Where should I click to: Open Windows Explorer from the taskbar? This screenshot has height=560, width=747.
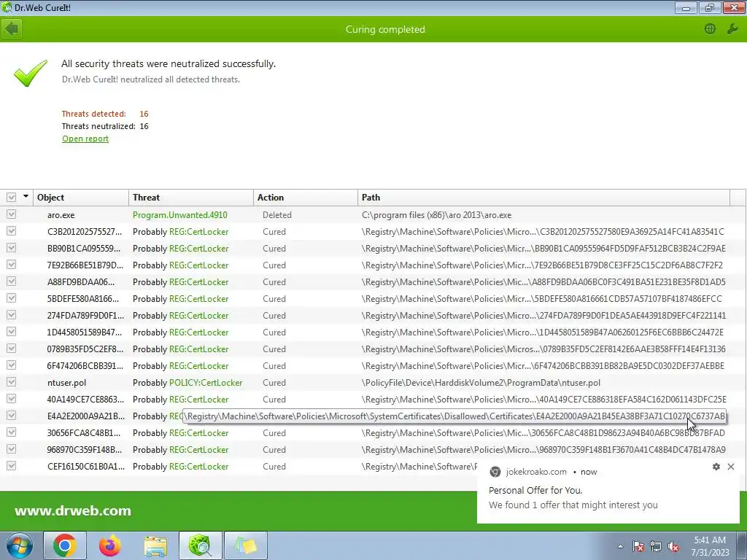(x=155, y=545)
